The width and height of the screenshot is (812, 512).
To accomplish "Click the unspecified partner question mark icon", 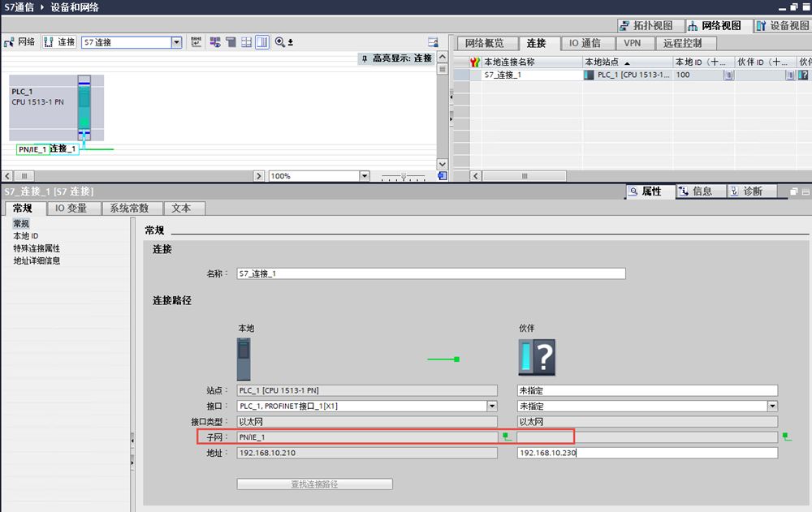I will click(x=537, y=357).
